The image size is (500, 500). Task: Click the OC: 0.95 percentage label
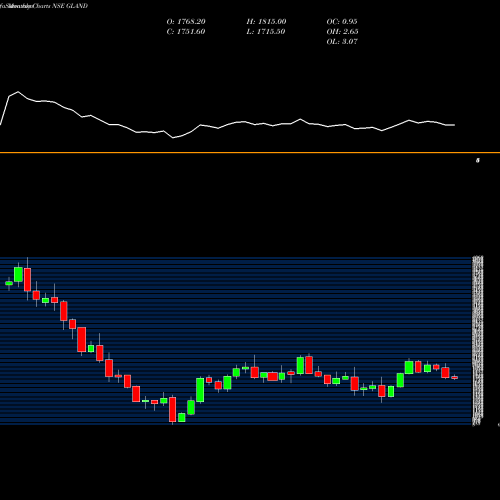point(342,22)
